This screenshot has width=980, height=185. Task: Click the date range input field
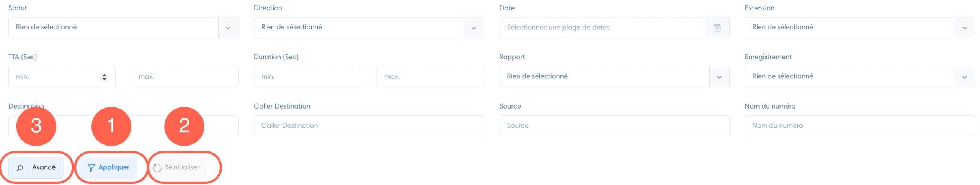pyautogui.click(x=602, y=28)
